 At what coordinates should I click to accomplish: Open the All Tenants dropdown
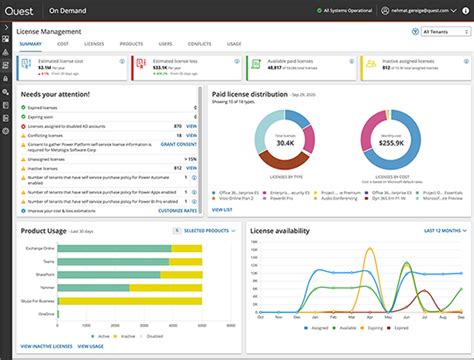tap(446, 32)
